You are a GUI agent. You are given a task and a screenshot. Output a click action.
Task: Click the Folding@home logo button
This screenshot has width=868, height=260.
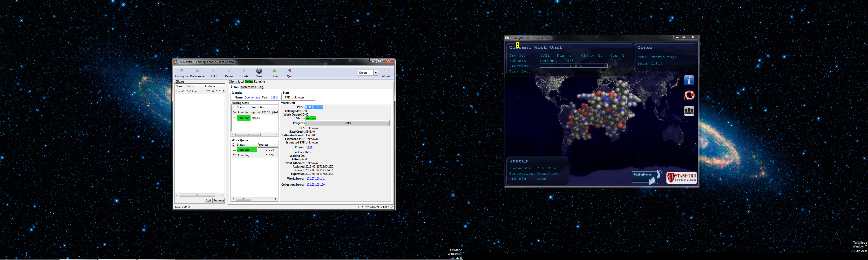coord(647,177)
